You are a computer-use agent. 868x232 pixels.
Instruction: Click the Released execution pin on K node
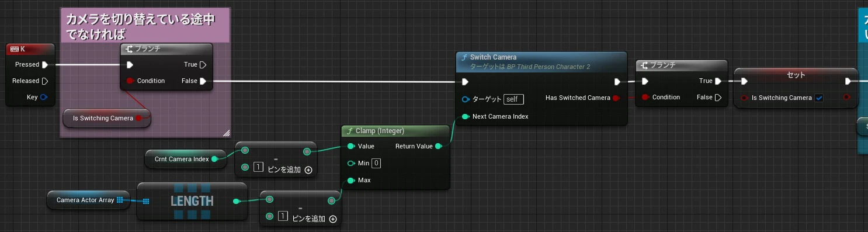[x=45, y=81]
